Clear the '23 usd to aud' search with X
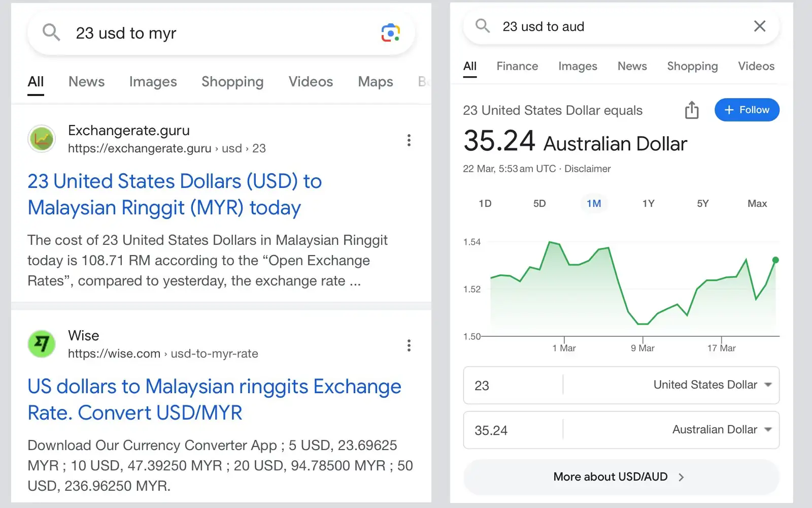The height and width of the screenshot is (508, 812). [x=759, y=26]
